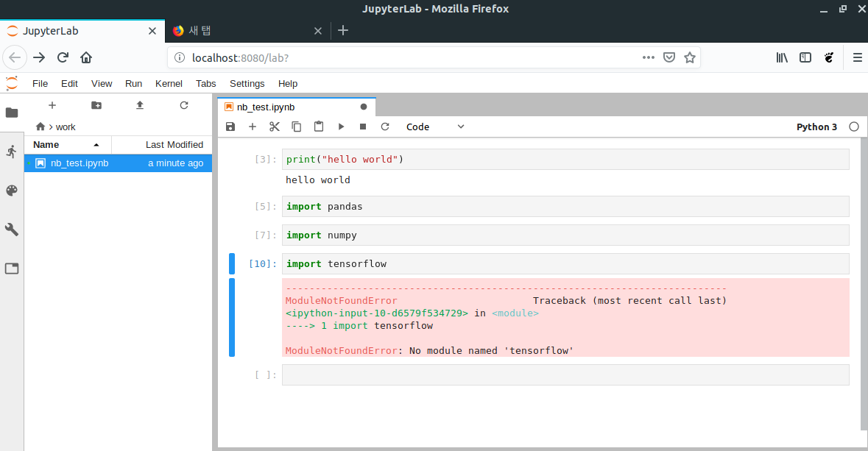Screen dimensions: 868x451
Task: Open page actions three-dot menu
Action: 649,57
